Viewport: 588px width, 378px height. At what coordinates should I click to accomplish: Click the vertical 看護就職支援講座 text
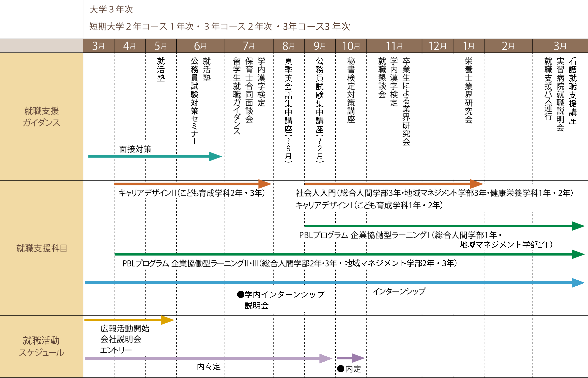[573, 91]
